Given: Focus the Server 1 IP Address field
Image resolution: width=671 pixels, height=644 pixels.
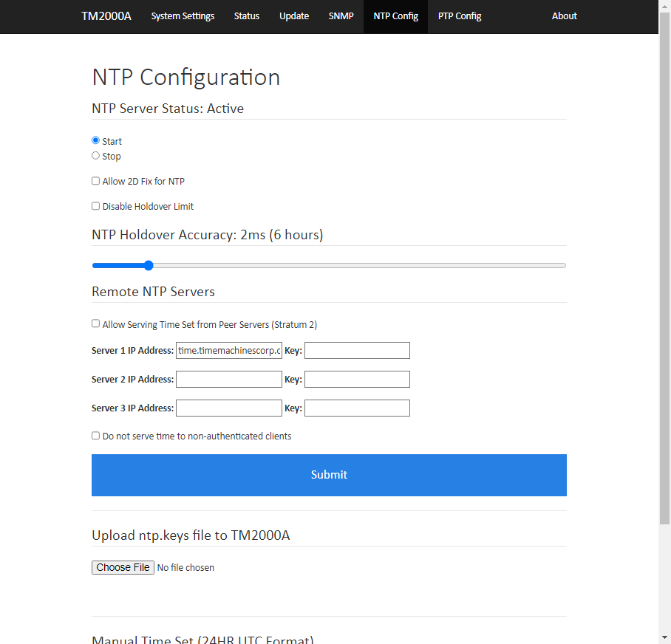Looking at the screenshot, I should click(x=229, y=350).
